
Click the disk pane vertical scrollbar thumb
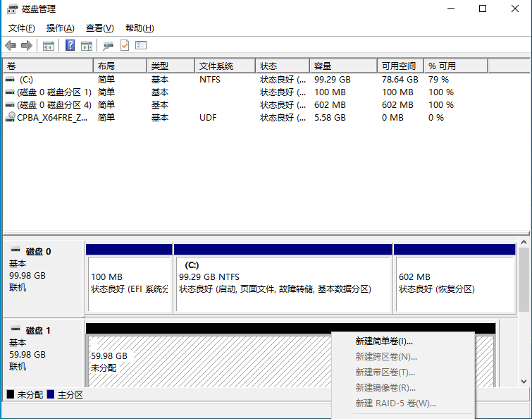(x=524, y=280)
